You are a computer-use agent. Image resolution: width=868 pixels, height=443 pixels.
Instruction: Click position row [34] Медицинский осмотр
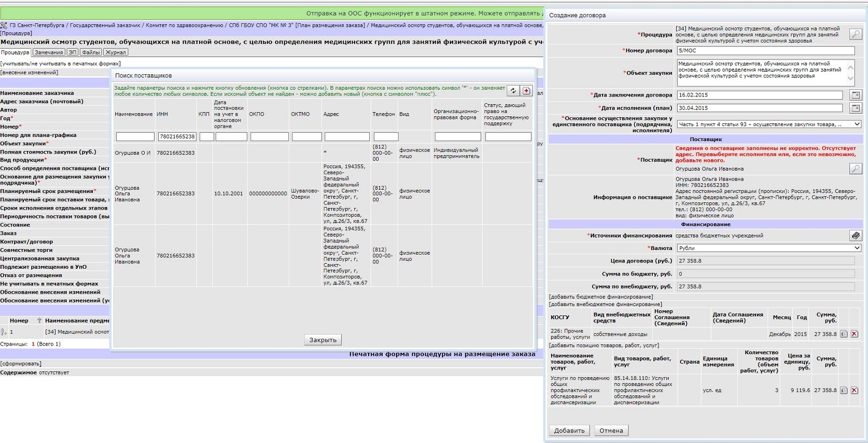[x=77, y=332]
